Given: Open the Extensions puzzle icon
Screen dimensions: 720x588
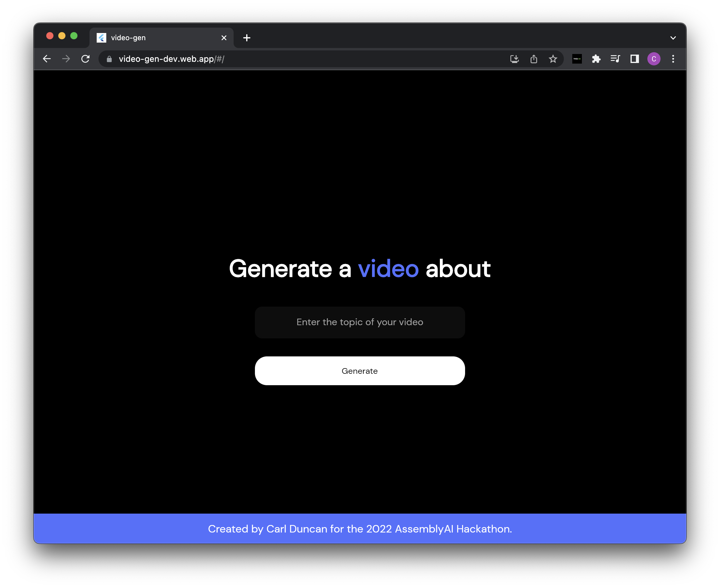Looking at the screenshot, I should click(x=596, y=59).
